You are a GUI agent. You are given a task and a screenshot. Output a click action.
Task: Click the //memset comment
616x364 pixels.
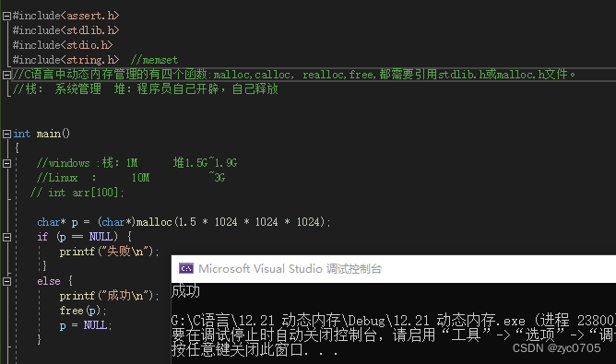[154, 60]
